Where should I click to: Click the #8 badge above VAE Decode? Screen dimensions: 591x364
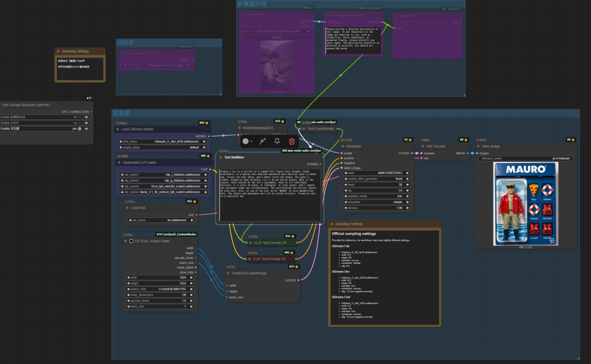pos(463,140)
